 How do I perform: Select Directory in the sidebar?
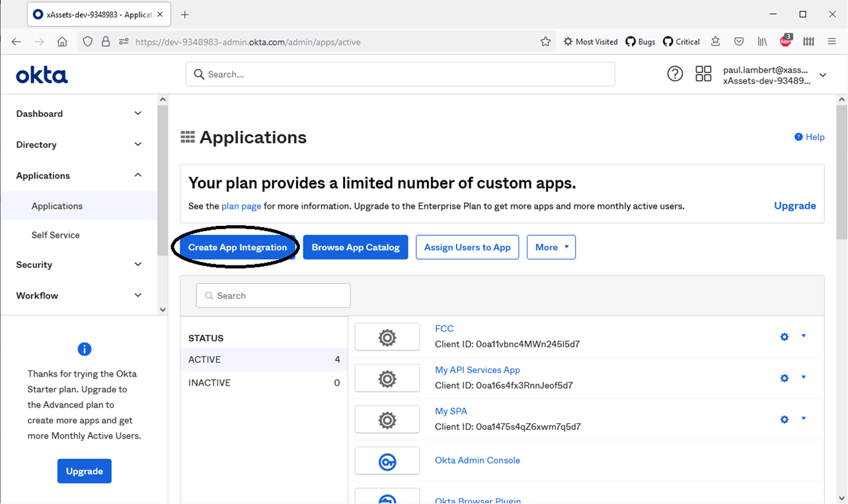(x=36, y=144)
